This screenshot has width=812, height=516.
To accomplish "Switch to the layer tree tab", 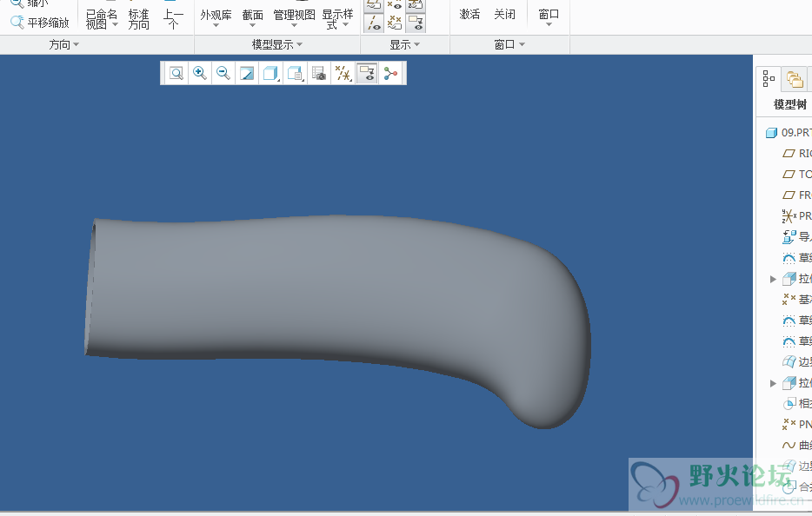I will click(794, 79).
